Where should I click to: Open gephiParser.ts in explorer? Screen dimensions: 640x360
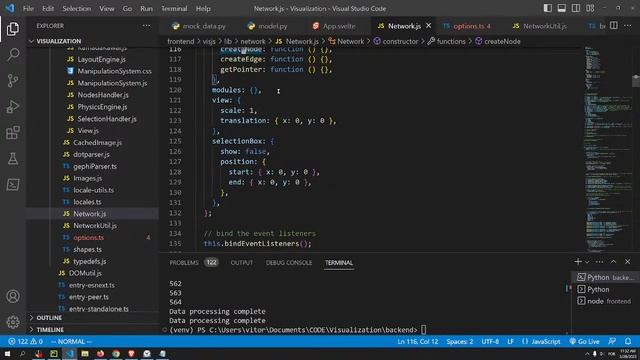tap(95, 166)
